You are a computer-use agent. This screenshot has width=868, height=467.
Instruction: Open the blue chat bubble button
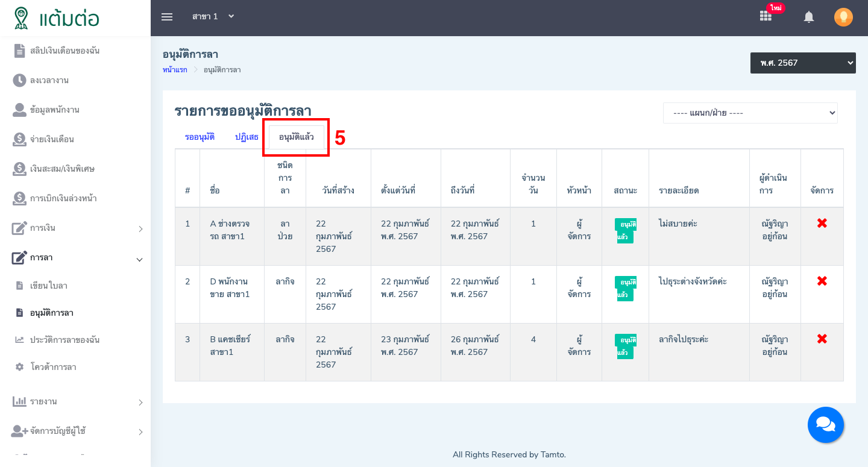click(825, 425)
